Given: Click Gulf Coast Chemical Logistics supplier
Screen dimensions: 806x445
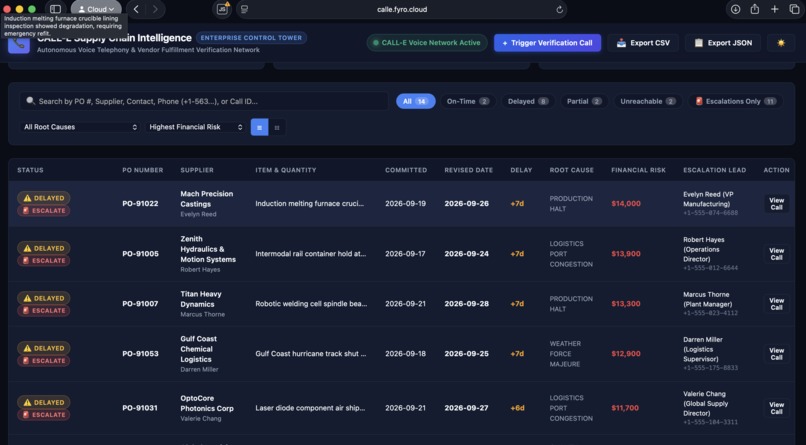Looking at the screenshot, I should click(x=198, y=349).
